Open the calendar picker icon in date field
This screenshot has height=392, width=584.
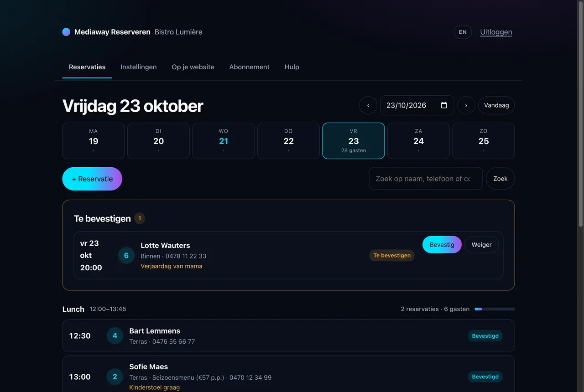pos(444,105)
